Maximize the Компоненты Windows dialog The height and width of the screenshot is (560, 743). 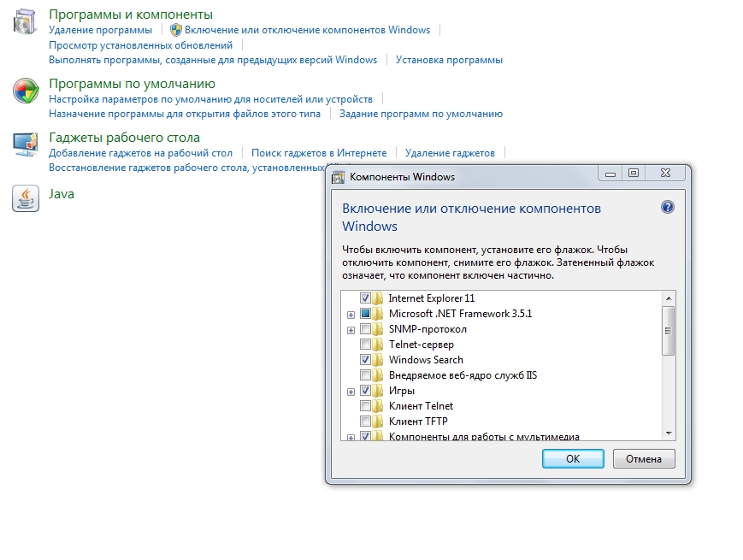click(x=633, y=173)
